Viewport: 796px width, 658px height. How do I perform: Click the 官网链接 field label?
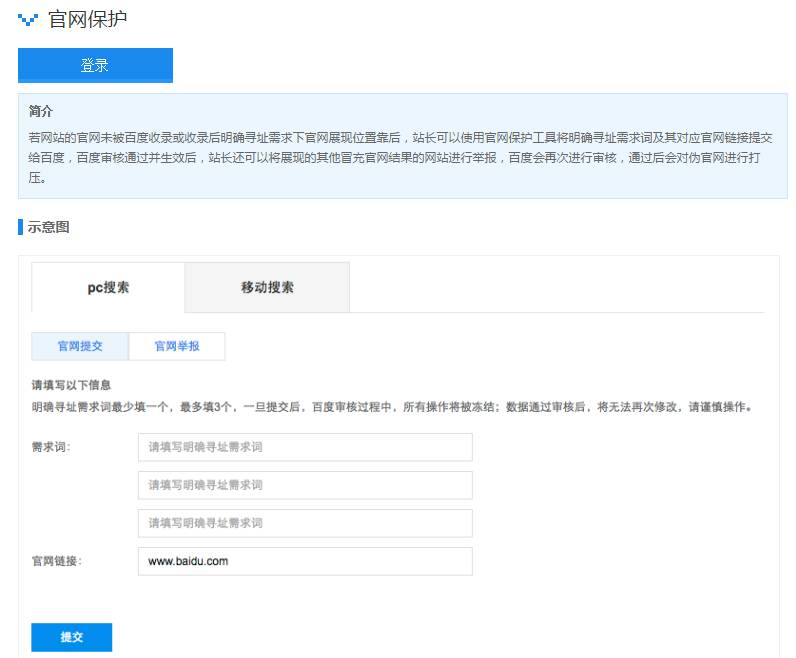pyautogui.click(x=57, y=561)
